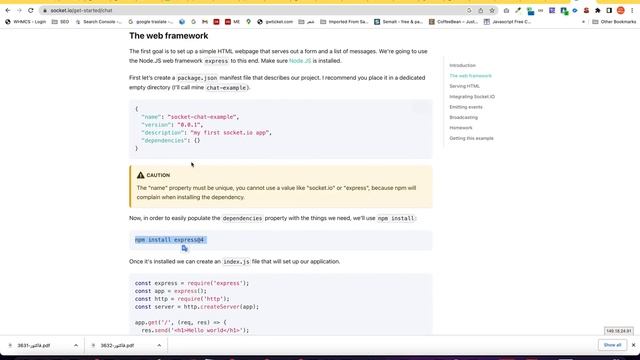
Task: Open the Extensions puzzle-piece menu
Action: coord(598,10)
